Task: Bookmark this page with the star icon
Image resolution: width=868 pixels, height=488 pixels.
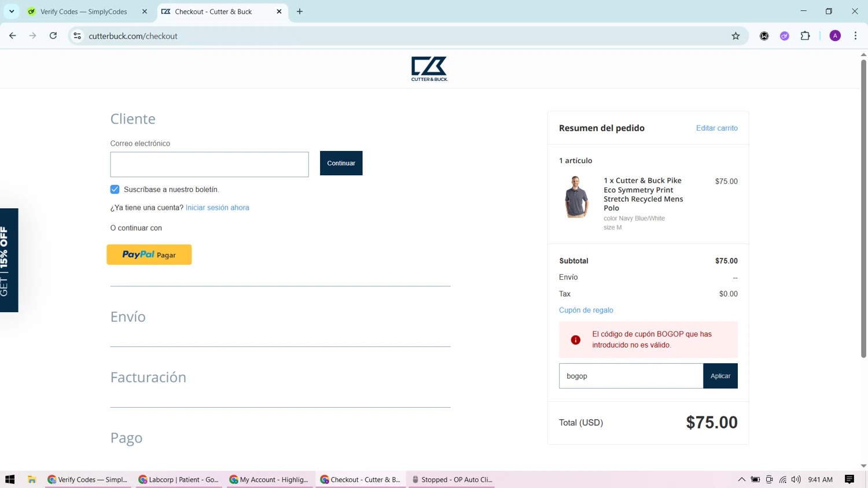Action: pos(735,36)
